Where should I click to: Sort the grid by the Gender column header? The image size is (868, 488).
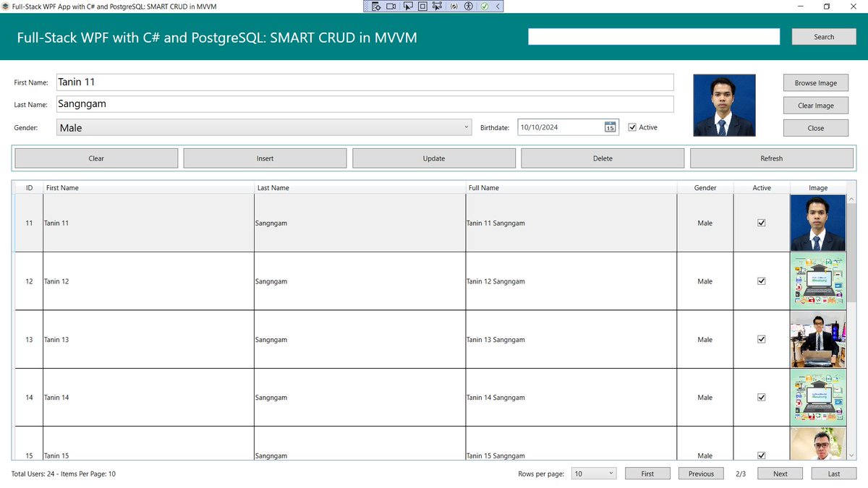pyautogui.click(x=705, y=187)
